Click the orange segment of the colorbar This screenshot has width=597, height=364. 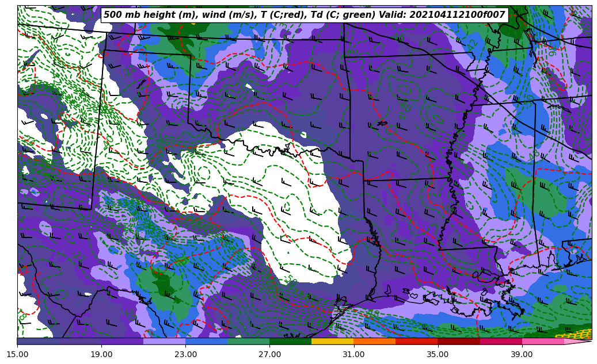click(374, 341)
